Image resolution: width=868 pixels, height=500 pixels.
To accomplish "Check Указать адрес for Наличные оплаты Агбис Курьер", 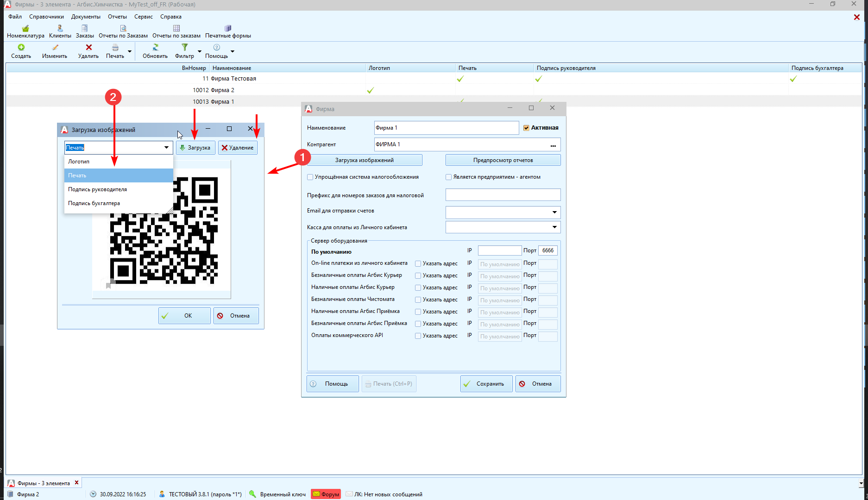I will [x=418, y=287].
